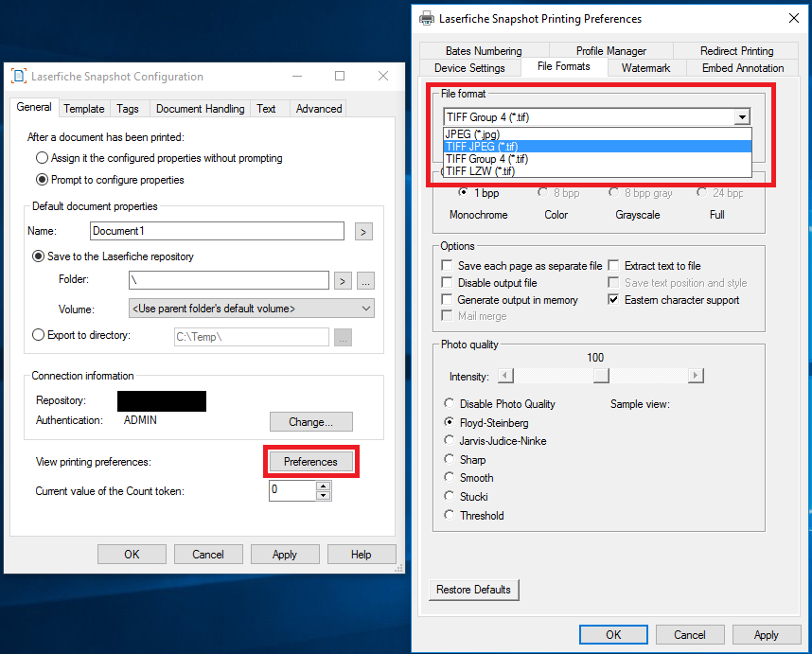Screen dimensions: 812x654
Task: Pick 'JPEG (*.jpg)' from the format list
Action: 597,134
